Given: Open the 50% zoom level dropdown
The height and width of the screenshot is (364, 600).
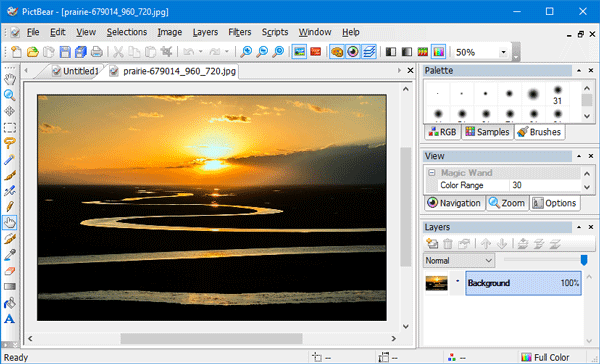Looking at the screenshot, I should 504,52.
